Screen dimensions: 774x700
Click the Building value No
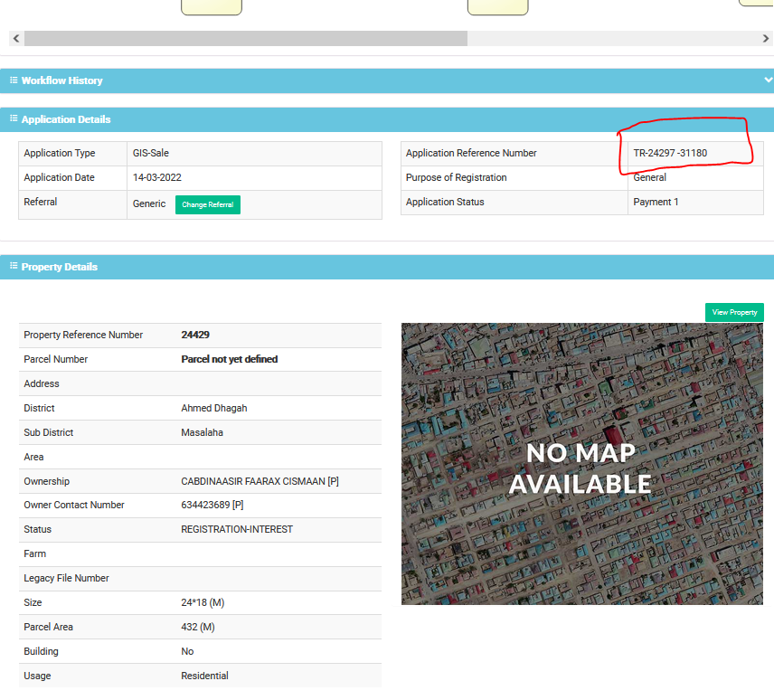[x=187, y=651]
